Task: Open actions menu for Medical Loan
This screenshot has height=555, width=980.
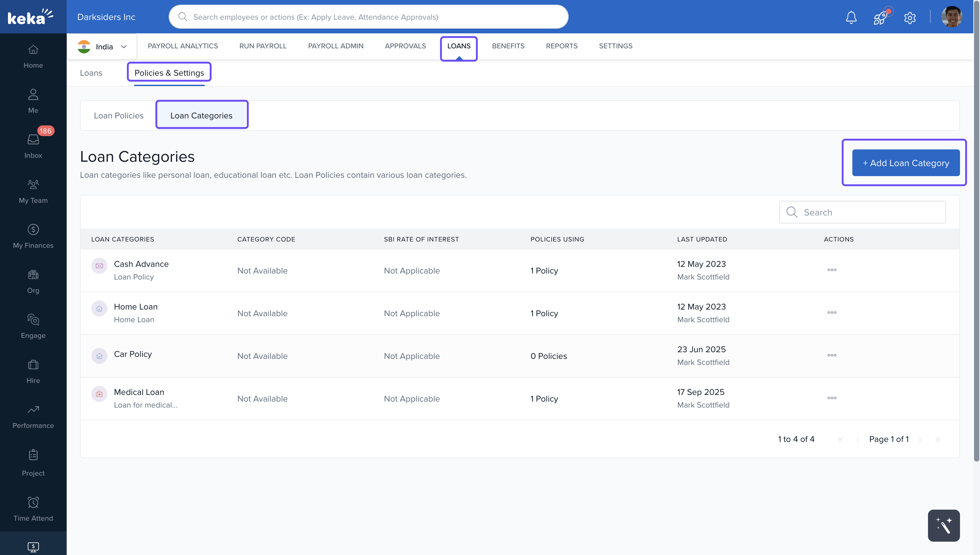Action: point(831,398)
